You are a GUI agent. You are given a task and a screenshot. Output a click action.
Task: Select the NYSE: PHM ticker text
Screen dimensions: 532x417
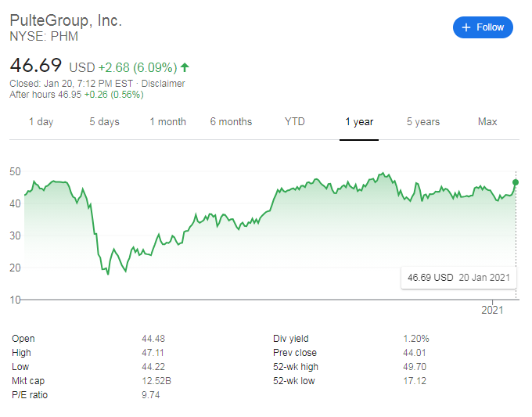click(x=44, y=36)
